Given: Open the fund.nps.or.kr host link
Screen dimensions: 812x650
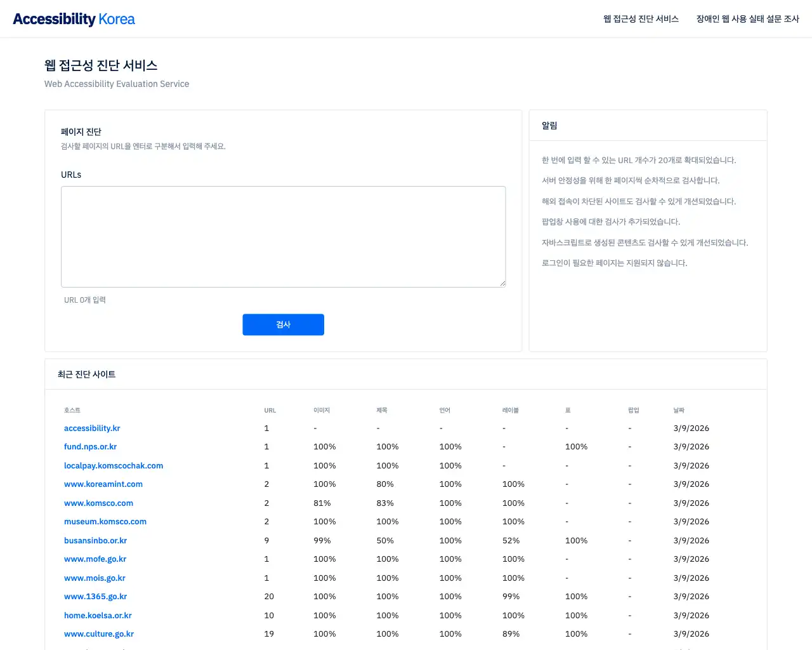Looking at the screenshot, I should click(90, 447).
